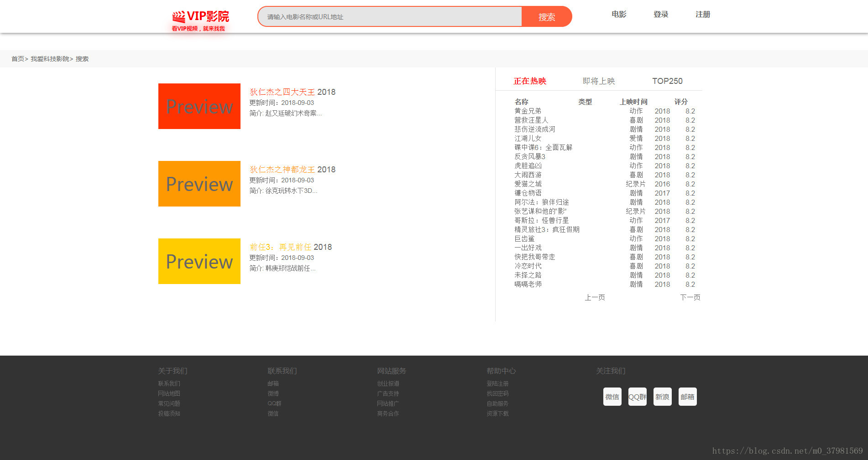Go to 首页 in breadcrumb

coord(18,59)
